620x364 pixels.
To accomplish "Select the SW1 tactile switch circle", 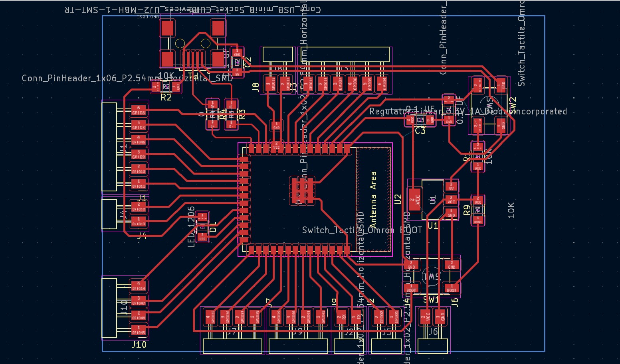I will (x=431, y=276).
